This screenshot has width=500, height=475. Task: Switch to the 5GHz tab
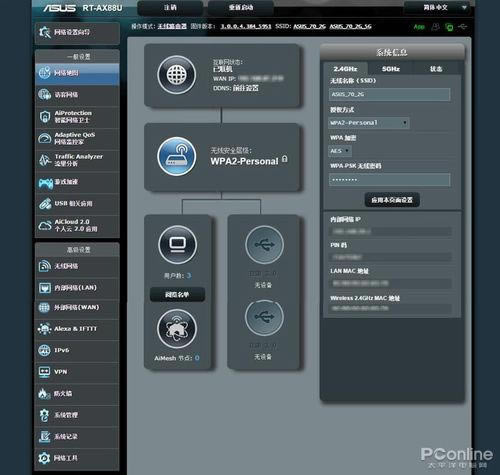click(391, 69)
